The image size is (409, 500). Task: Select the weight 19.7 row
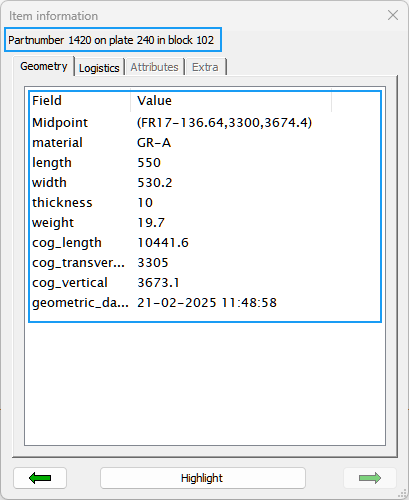(205, 223)
